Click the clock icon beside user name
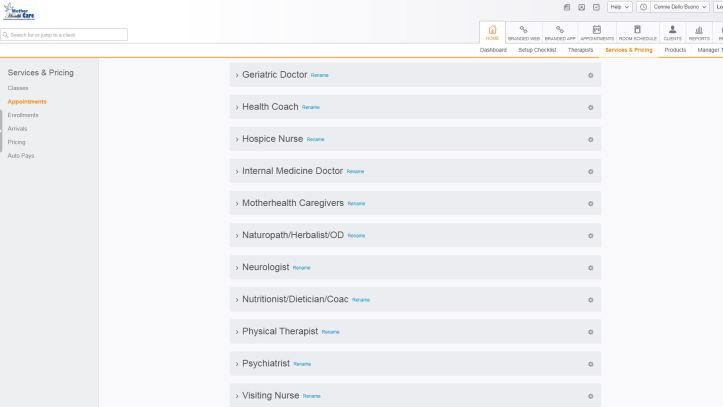The width and height of the screenshot is (723, 407). 643,7
